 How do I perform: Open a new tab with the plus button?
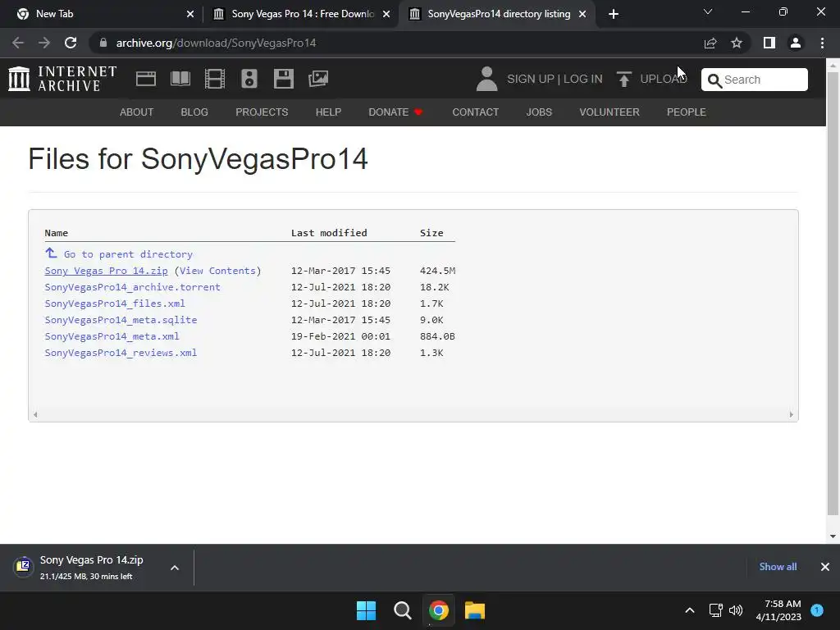[x=614, y=14]
